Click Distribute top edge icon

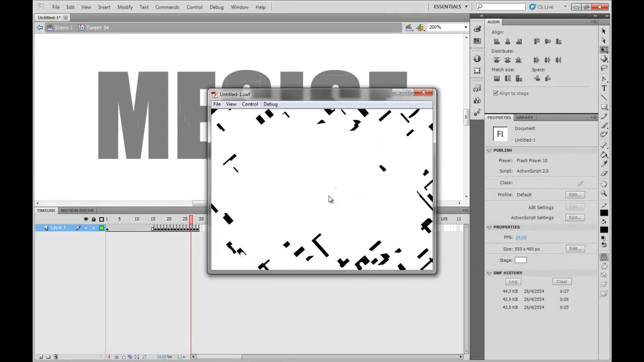(x=497, y=60)
